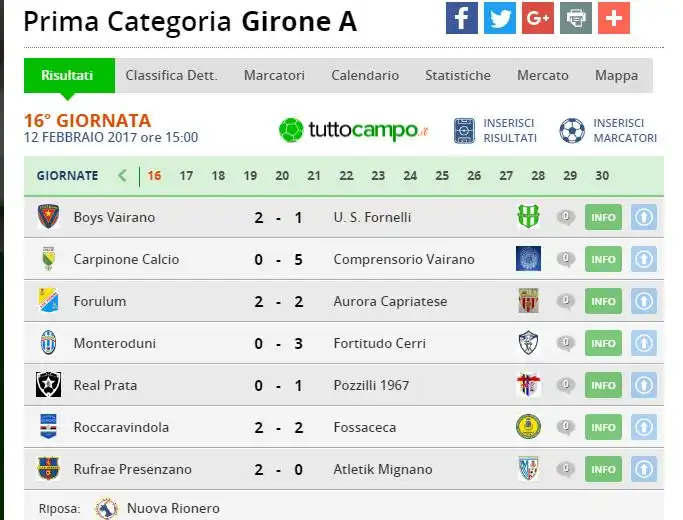The width and height of the screenshot is (683, 520).
Task: Click the tuttocampo.it logo
Action: [353, 130]
